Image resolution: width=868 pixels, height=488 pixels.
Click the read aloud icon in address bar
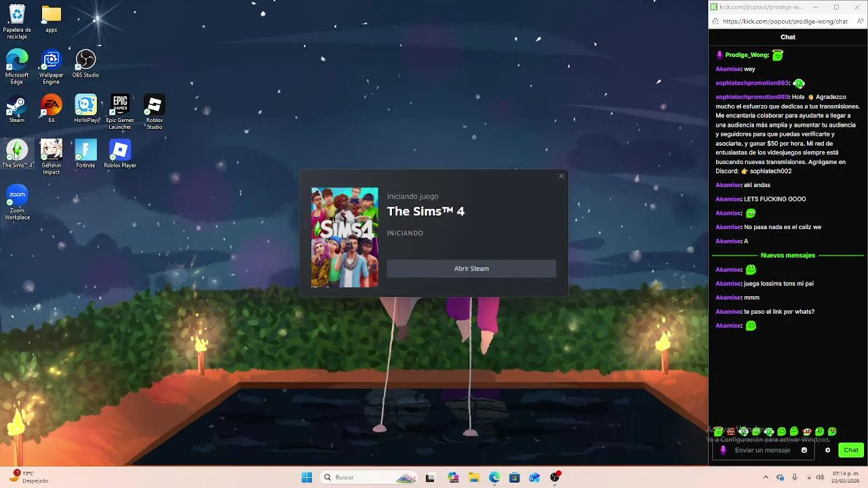point(859,21)
